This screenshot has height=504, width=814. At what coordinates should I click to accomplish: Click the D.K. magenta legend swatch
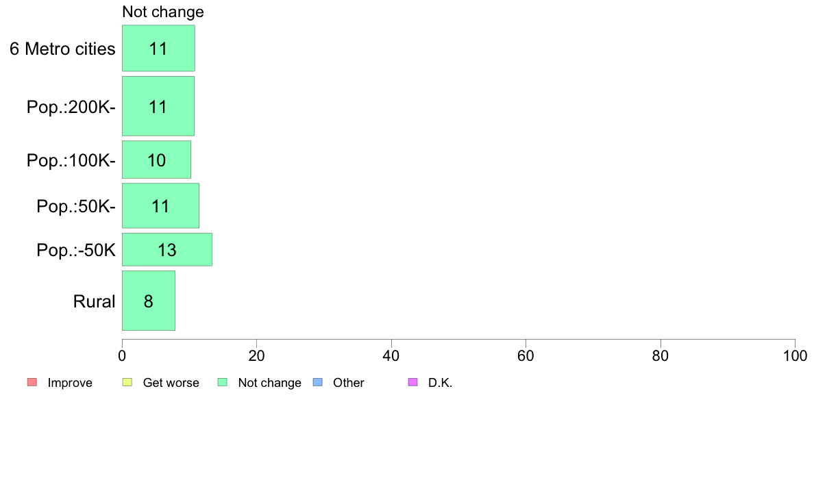pos(412,383)
